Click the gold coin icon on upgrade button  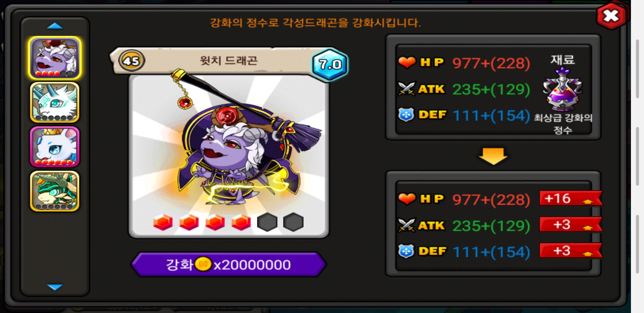click(x=203, y=264)
